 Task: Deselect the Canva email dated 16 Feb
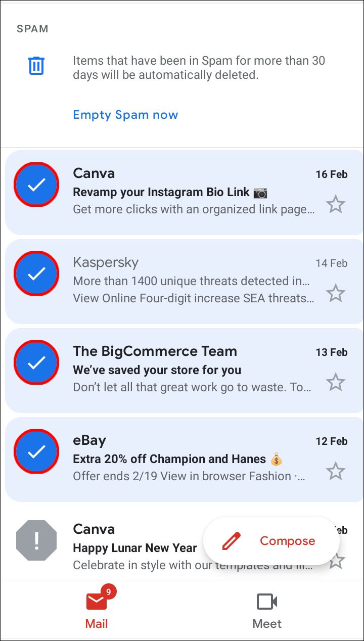tap(36, 185)
